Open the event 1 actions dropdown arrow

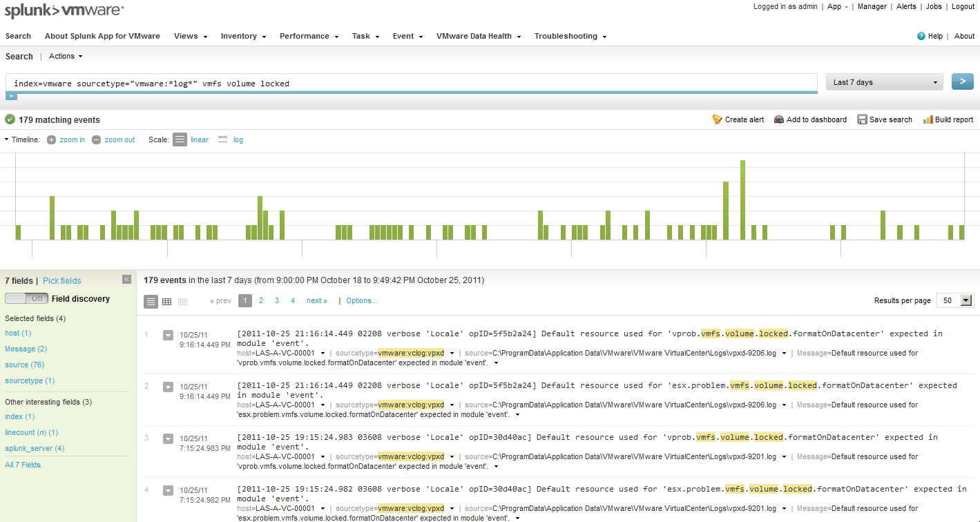click(168, 336)
